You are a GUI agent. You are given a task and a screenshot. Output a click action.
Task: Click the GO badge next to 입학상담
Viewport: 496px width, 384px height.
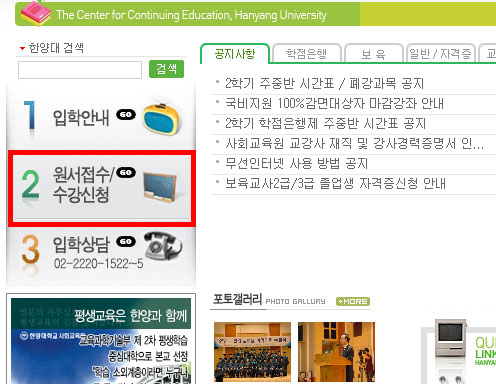[126, 241]
